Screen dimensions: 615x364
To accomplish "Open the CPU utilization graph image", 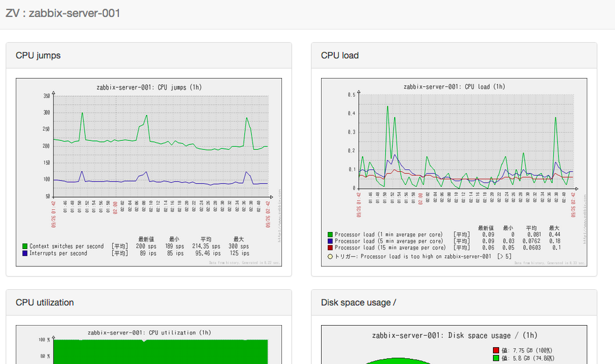I will 149,345.
